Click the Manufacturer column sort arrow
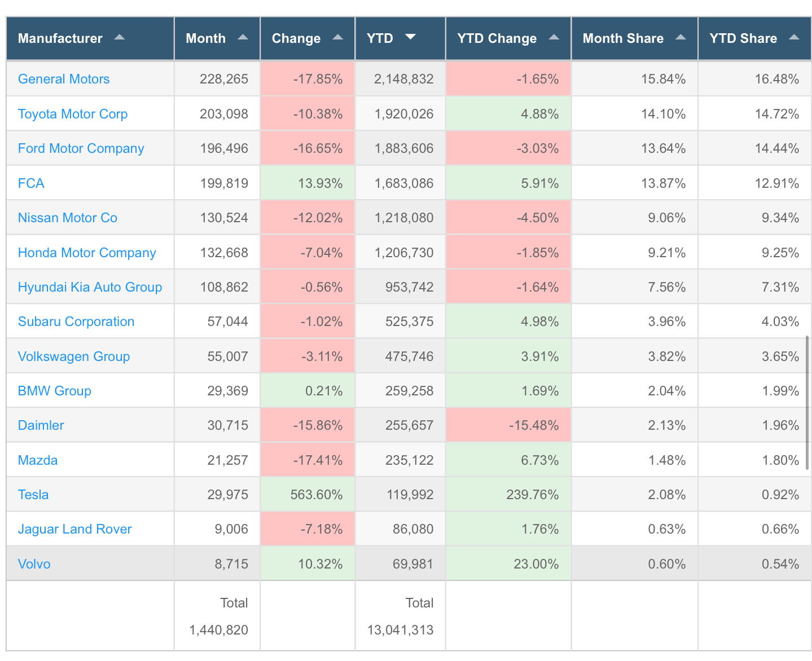This screenshot has height=661, width=812. tap(119, 37)
